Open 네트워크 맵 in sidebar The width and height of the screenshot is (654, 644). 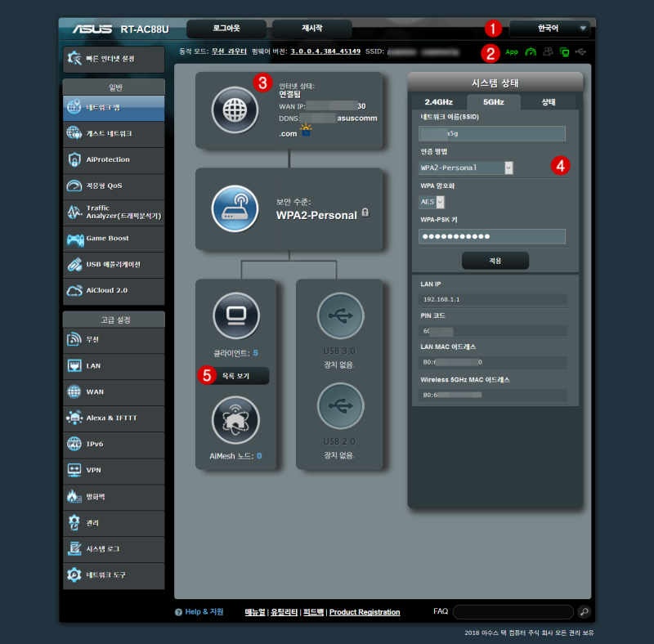tap(114, 108)
